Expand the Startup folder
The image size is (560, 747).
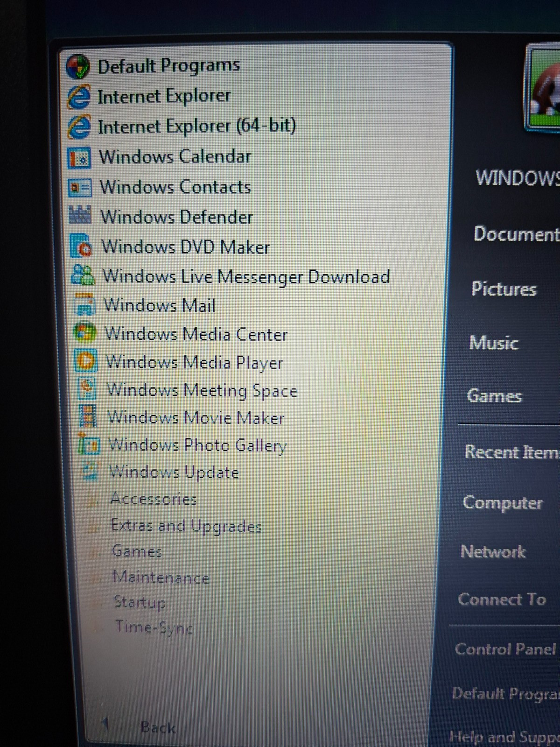point(140,603)
